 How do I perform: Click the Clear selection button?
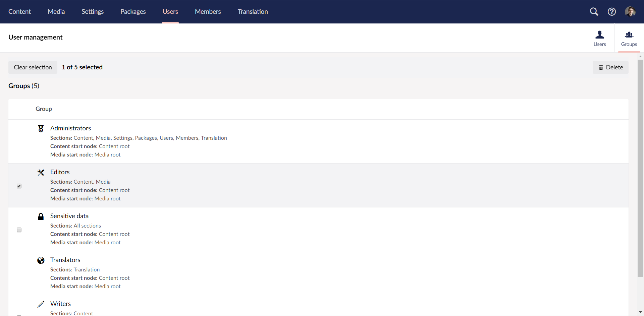pos(33,67)
